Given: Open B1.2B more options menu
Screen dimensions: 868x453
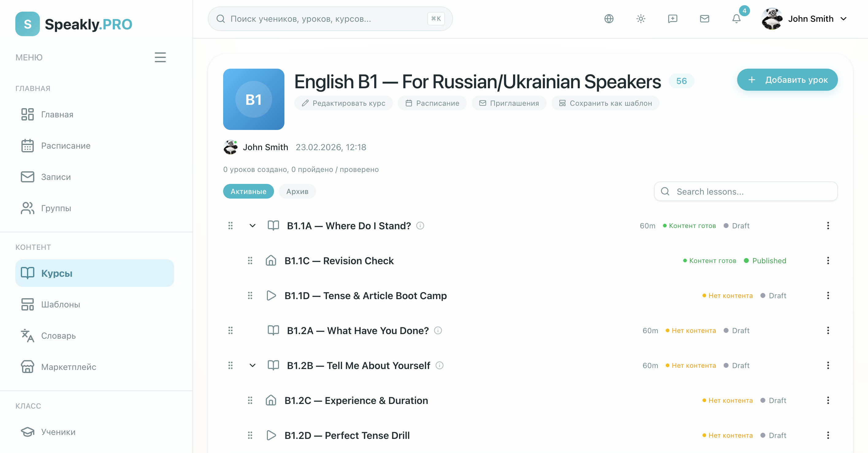Looking at the screenshot, I should click(x=828, y=365).
